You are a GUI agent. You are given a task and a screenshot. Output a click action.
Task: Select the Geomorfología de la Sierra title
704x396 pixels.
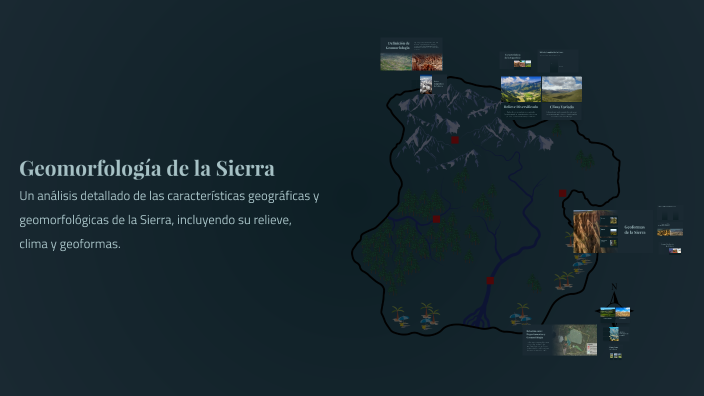147,169
